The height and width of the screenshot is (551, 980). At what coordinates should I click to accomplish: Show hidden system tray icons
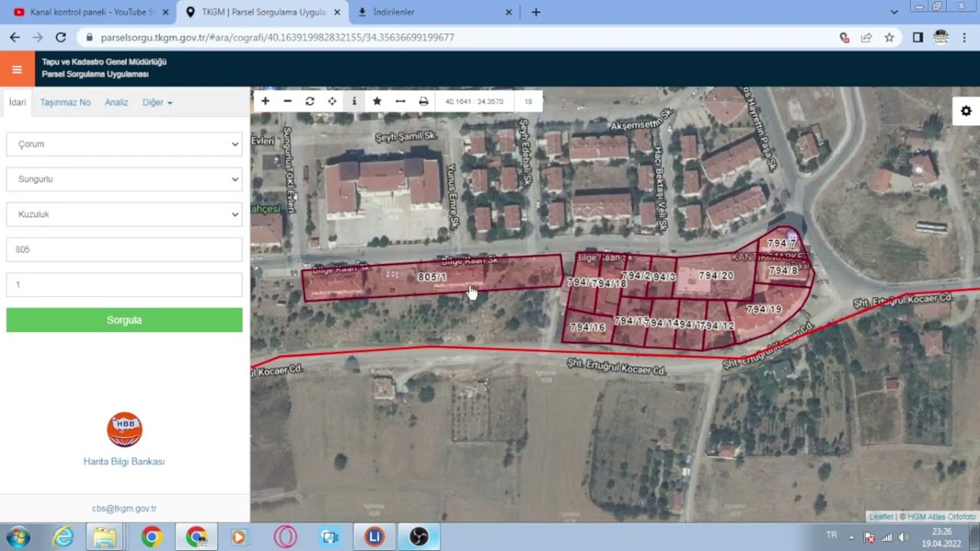(x=851, y=536)
